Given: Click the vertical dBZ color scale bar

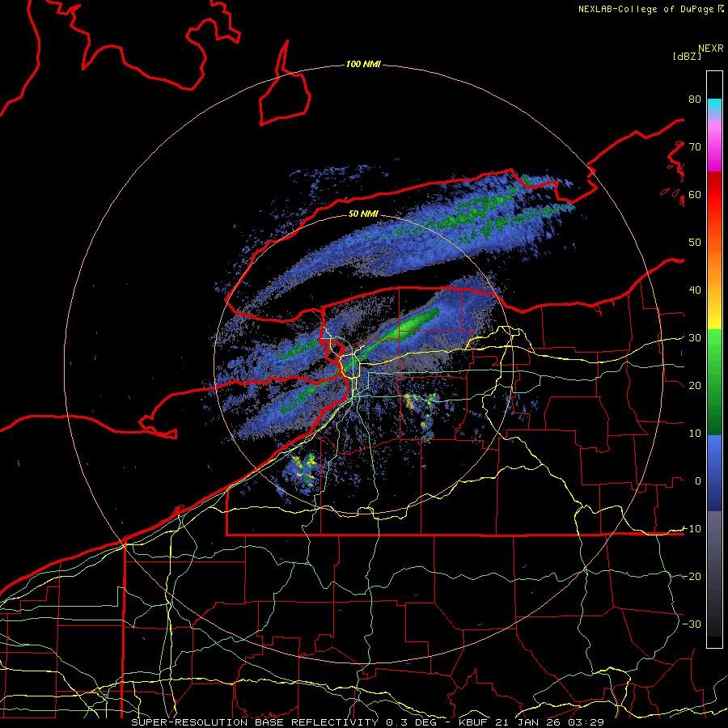Looking at the screenshot, I should (714, 359).
